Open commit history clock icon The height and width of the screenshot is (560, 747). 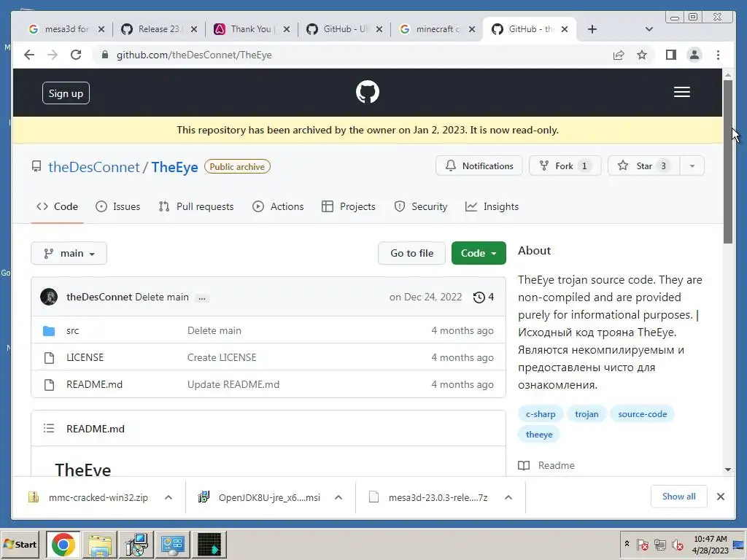tap(479, 297)
